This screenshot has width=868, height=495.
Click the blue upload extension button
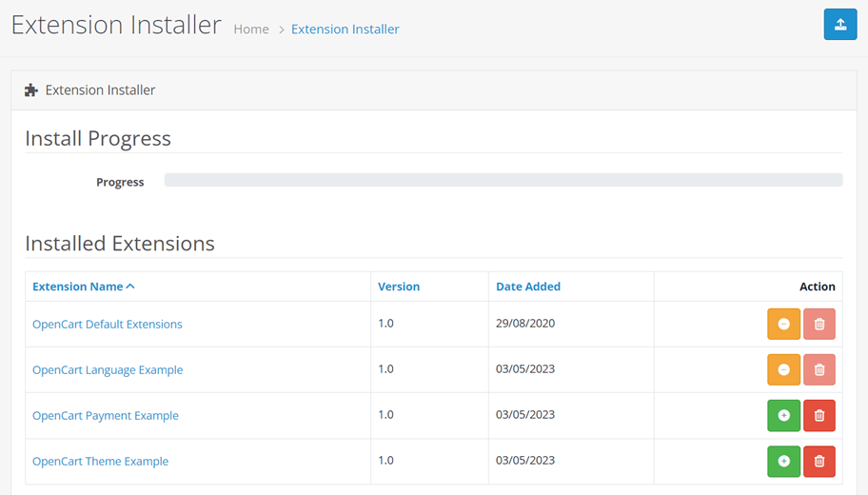(x=839, y=25)
